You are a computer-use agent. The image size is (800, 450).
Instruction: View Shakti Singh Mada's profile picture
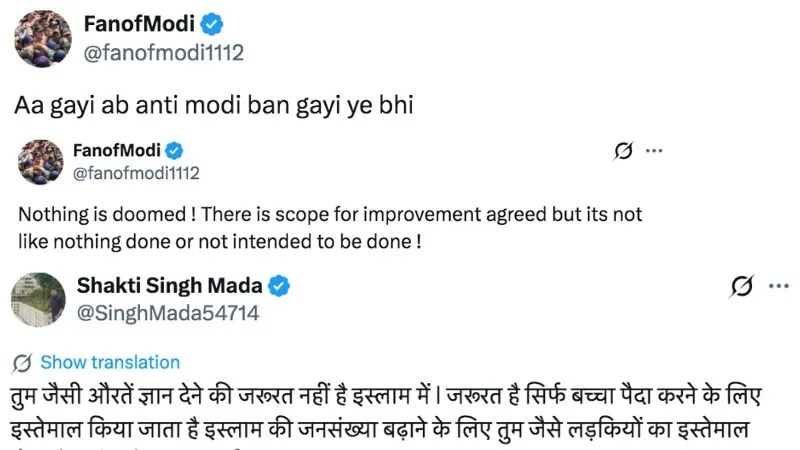point(38,299)
